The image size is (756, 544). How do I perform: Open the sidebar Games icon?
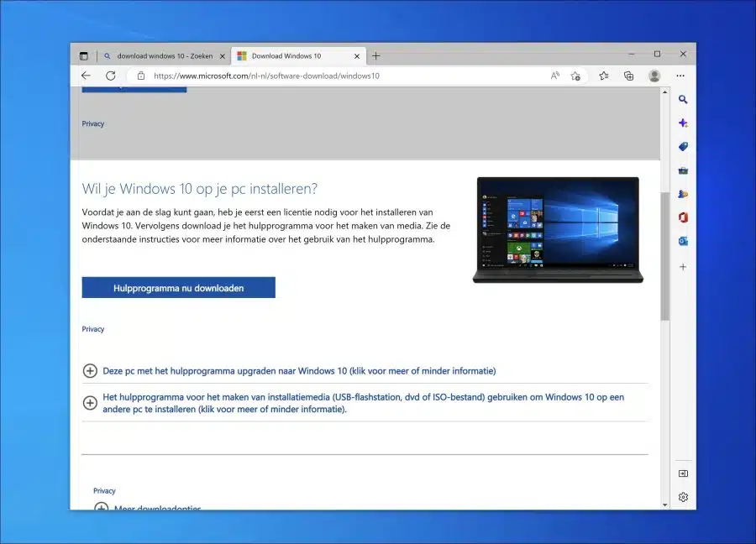tap(683, 194)
